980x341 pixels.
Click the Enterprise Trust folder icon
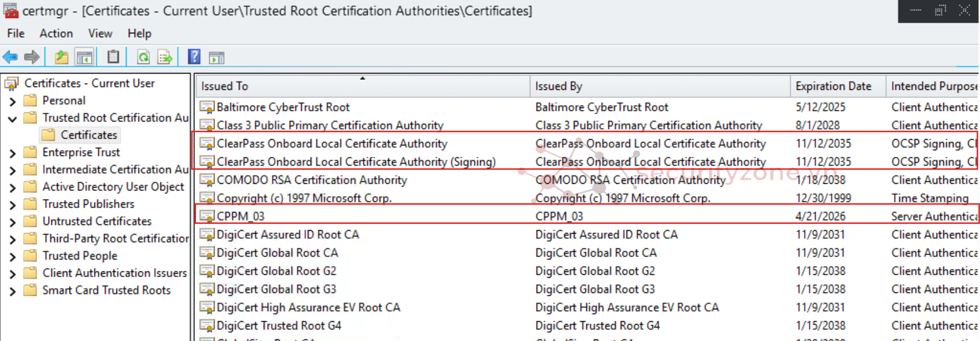(x=31, y=153)
